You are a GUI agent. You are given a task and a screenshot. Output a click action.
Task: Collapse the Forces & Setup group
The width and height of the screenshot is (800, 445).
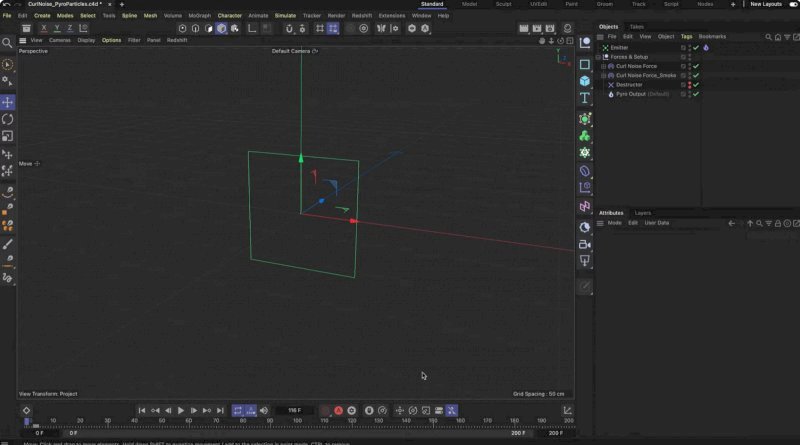tap(599, 57)
